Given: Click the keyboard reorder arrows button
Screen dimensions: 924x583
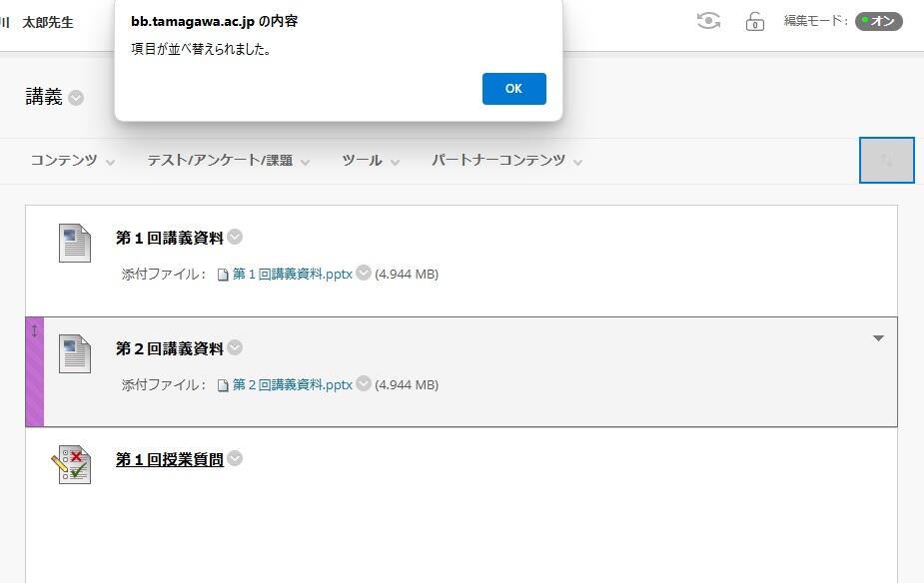Looking at the screenshot, I should pyautogui.click(x=886, y=160).
